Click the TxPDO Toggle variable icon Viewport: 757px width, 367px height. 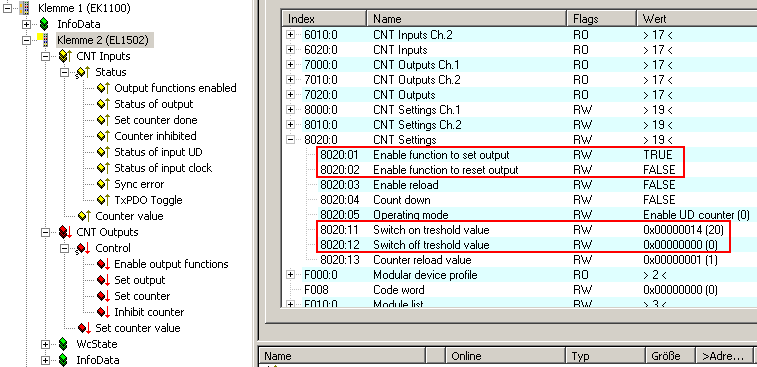tap(103, 200)
